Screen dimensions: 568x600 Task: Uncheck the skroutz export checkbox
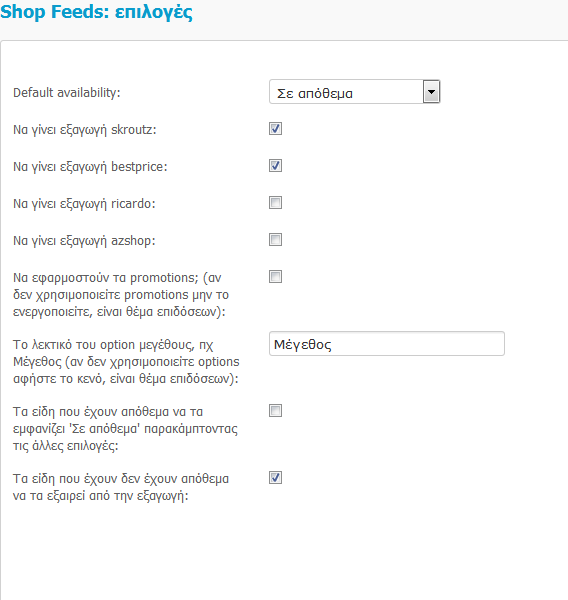(x=276, y=129)
